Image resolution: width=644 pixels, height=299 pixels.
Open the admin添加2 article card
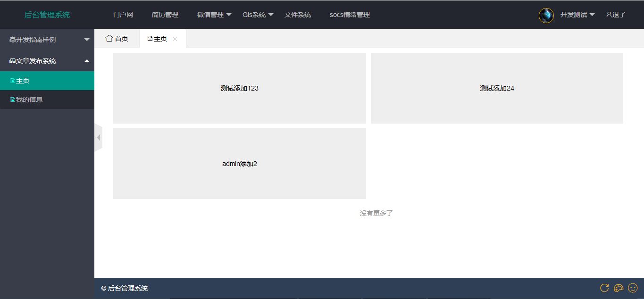pyautogui.click(x=240, y=164)
